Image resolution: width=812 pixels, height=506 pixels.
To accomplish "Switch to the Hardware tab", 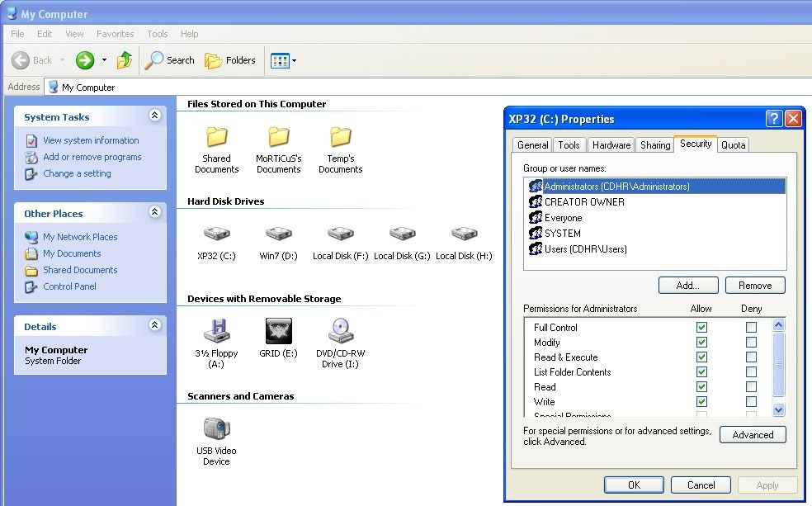I will [x=611, y=145].
